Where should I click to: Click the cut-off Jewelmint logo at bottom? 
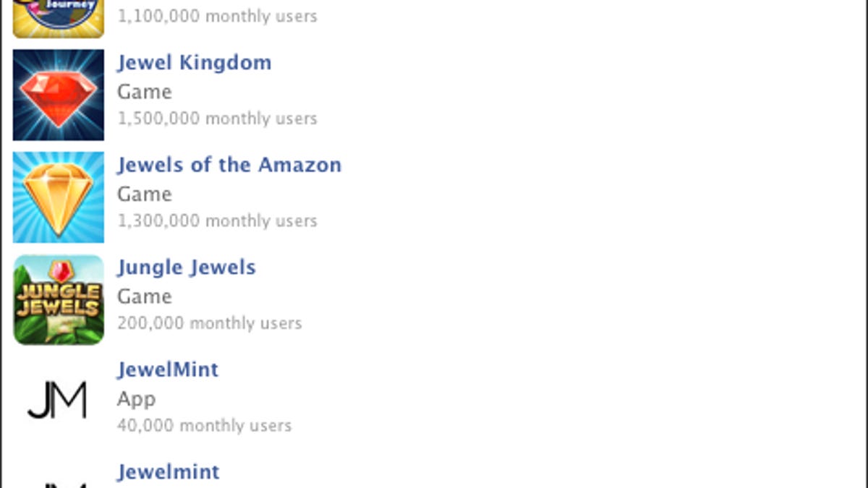click(x=59, y=484)
